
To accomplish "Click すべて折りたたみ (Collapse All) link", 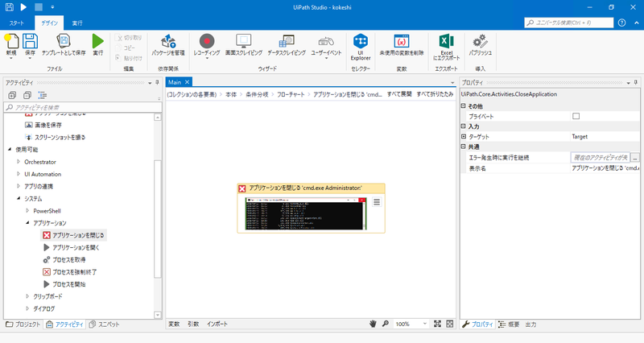I will (435, 94).
